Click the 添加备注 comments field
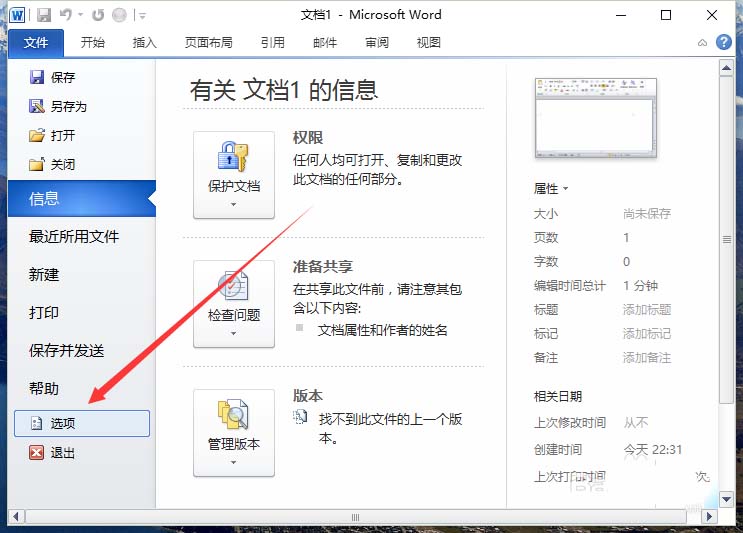This screenshot has width=743, height=533. tap(646, 358)
